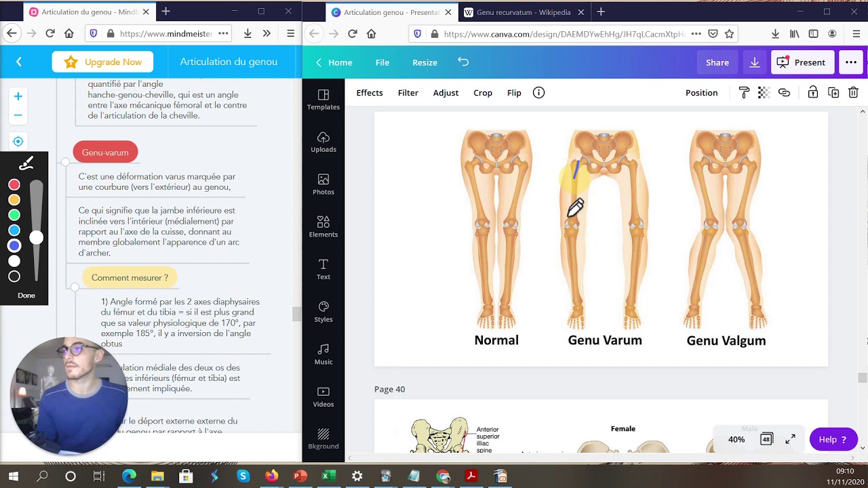The height and width of the screenshot is (488, 868).
Task: Select the Crop option for the image
Action: click(483, 93)
